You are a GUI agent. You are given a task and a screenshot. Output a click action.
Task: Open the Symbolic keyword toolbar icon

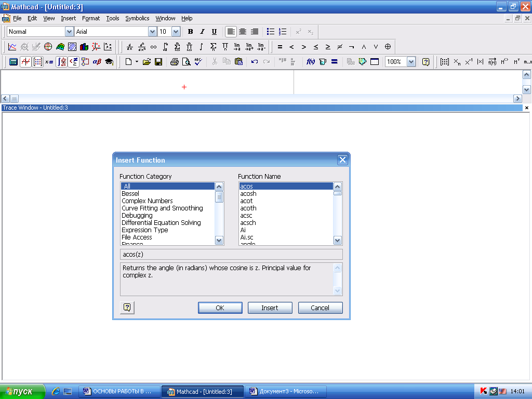click(x=109, y=62)
